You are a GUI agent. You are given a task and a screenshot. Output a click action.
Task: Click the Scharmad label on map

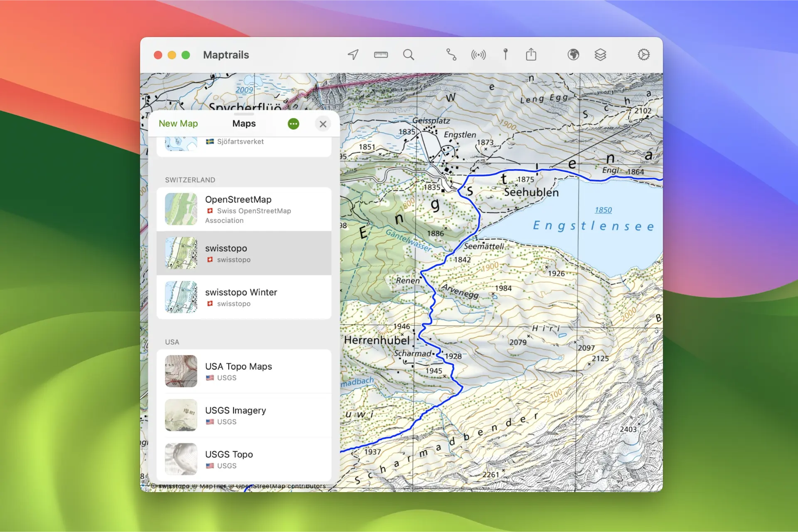(x=412, y=353)
